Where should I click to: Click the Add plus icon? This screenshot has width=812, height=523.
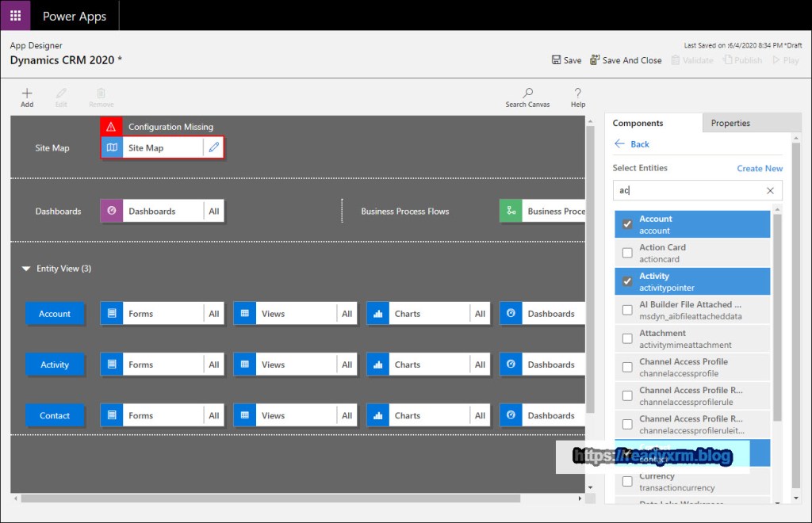[x=27, y=94]
